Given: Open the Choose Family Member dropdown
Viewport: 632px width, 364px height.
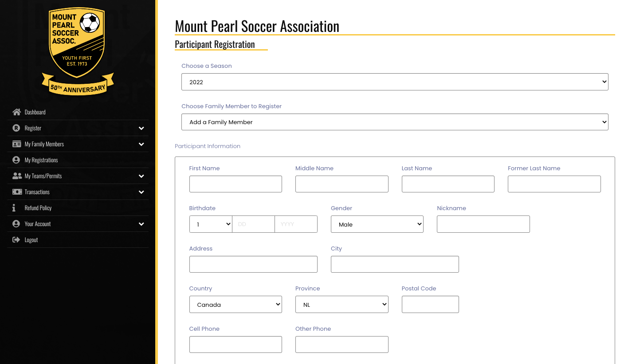Looking at the screenshot, I should (x=395, y=122).
